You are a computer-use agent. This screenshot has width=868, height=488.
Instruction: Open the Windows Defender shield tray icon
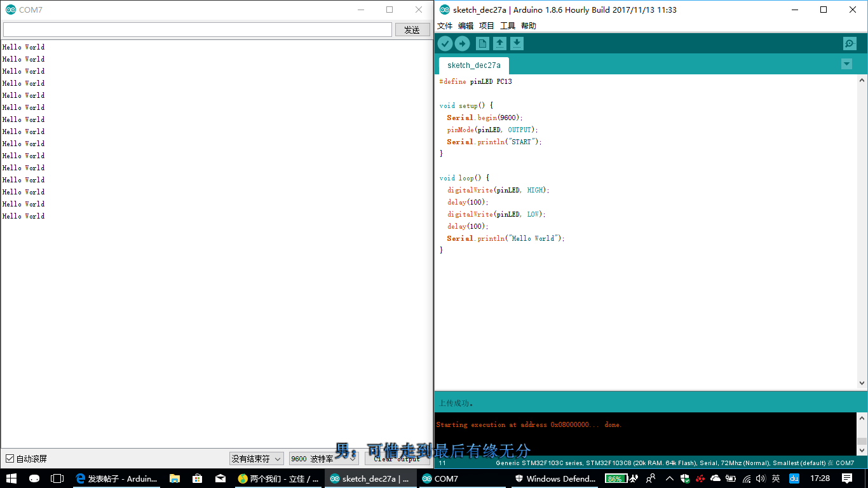(685, 478)
